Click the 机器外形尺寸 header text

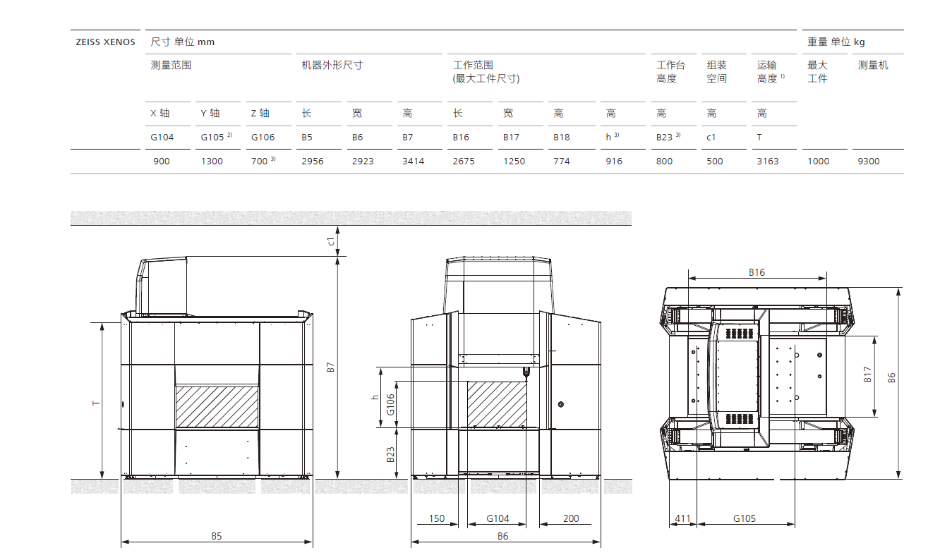(332, 66)
